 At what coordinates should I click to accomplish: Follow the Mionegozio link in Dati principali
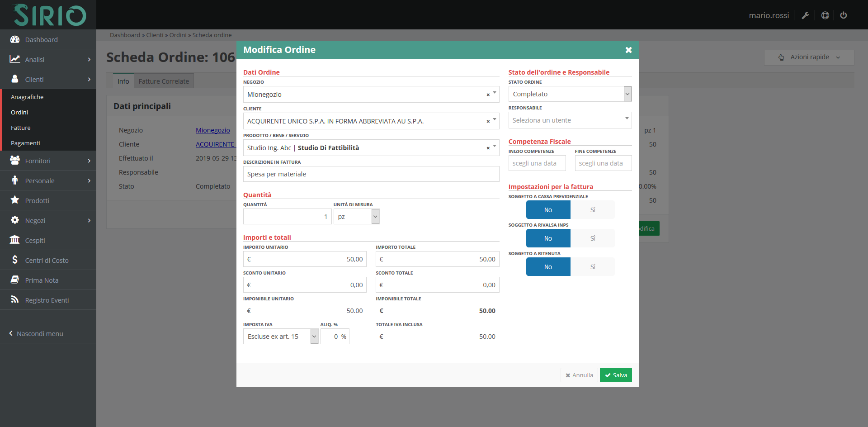pyautogui.click(x=212, y=130)
